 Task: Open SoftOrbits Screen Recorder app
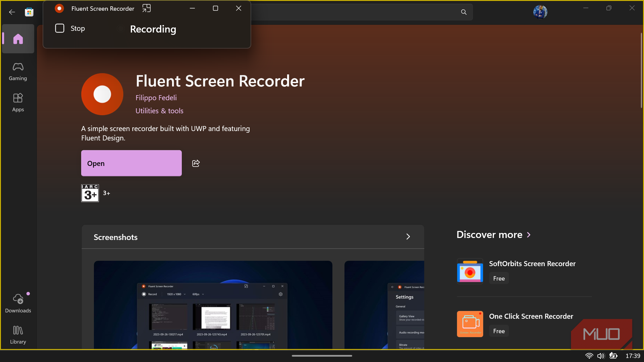point(532,264)
